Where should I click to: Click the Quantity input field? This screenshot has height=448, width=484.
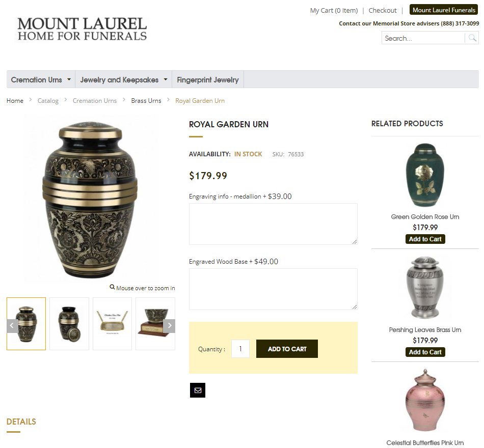tap(240, 349)
